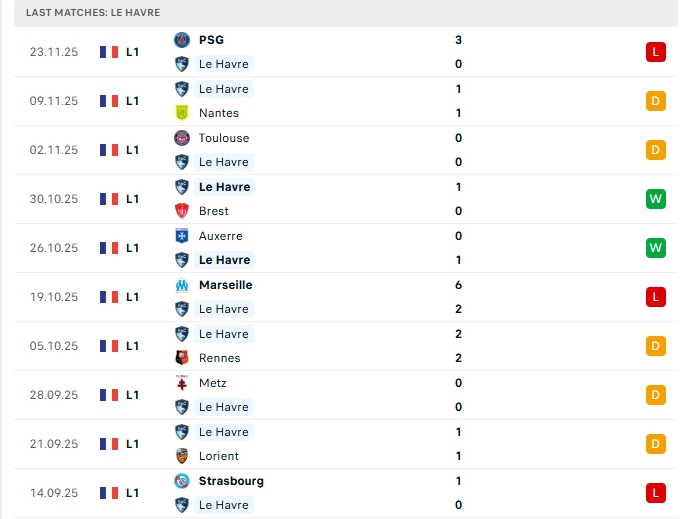The image size is (686, 519).
Task: Click the Marseille club crest
Action: click(182, 285)
